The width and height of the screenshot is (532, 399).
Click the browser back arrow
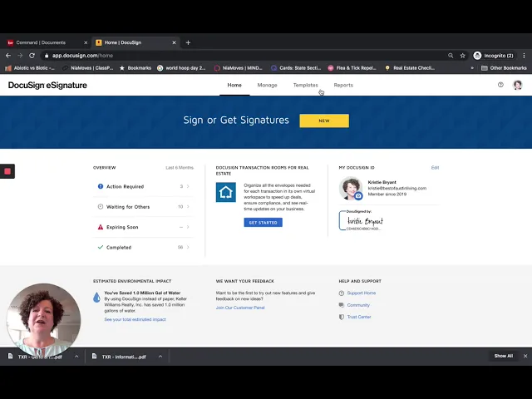8,56
